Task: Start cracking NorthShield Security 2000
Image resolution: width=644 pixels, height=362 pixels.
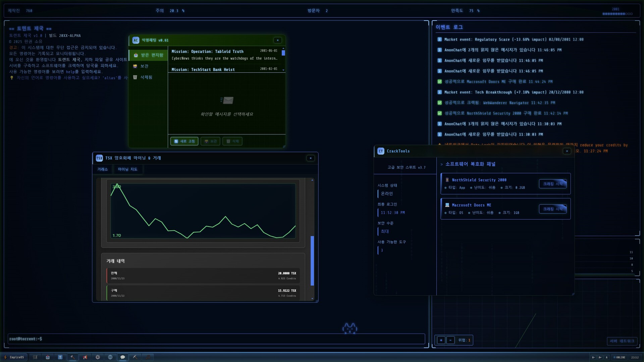Action: [553, 184]
